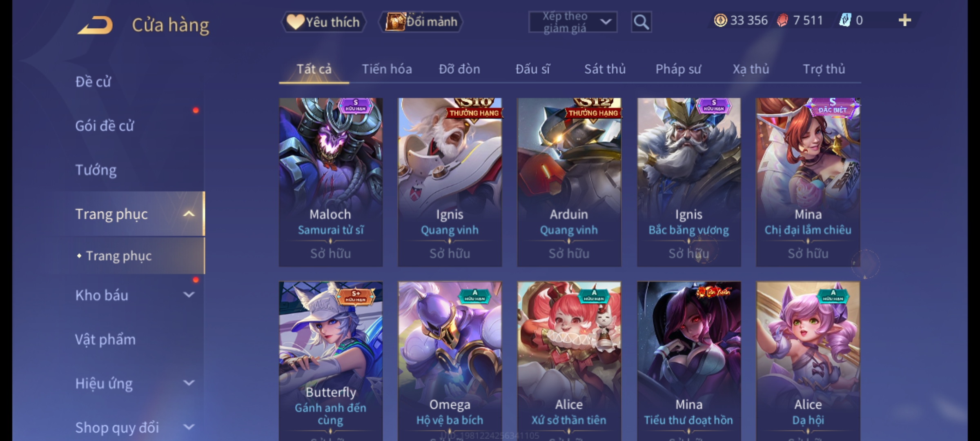980x441 pixels.
Task: Open Đổi mảnh chest exchange
Action: [x=421, y=22]
